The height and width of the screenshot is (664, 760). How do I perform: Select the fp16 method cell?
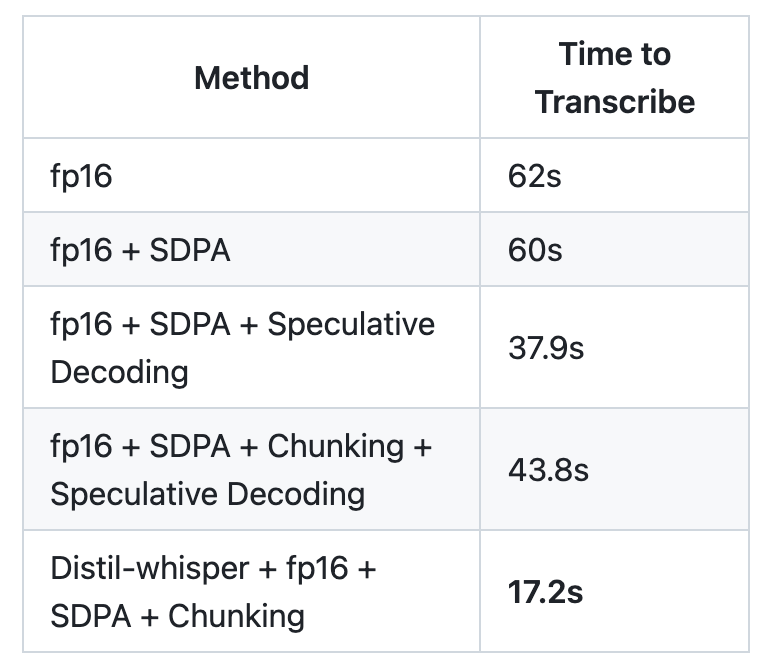click(252, 175)
